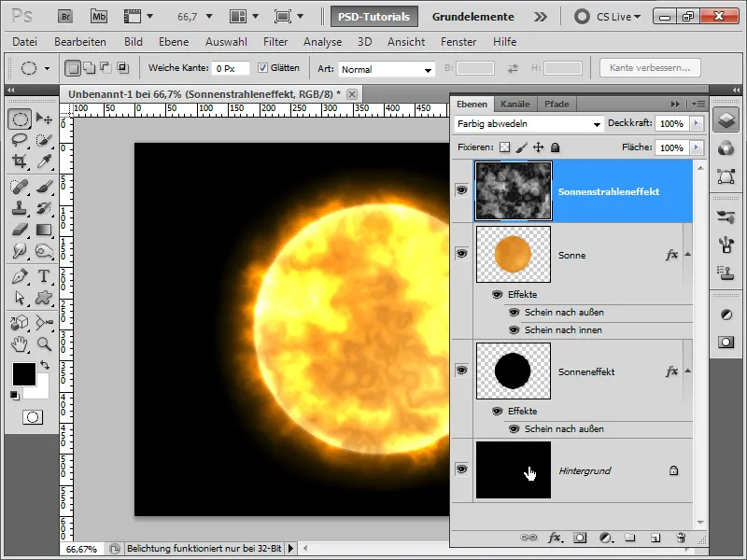The height and width of the screenshot is (560, 747).
Task: Select the Elliptical Marquee tool in toolbox
Action: (20, 119)
